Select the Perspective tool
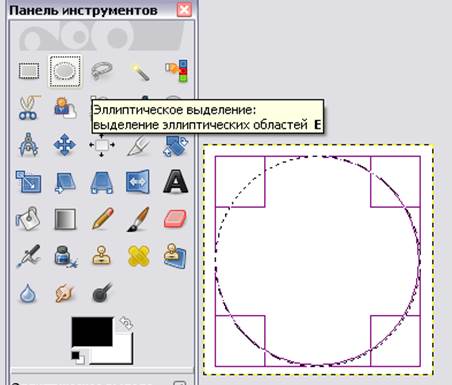 tap(102, 182)
